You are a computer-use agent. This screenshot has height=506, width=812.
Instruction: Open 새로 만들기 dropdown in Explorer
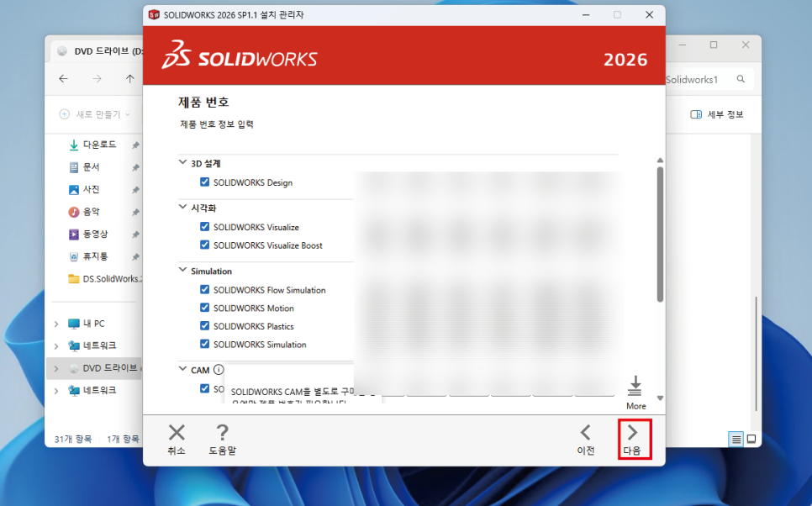coord(95,114)
